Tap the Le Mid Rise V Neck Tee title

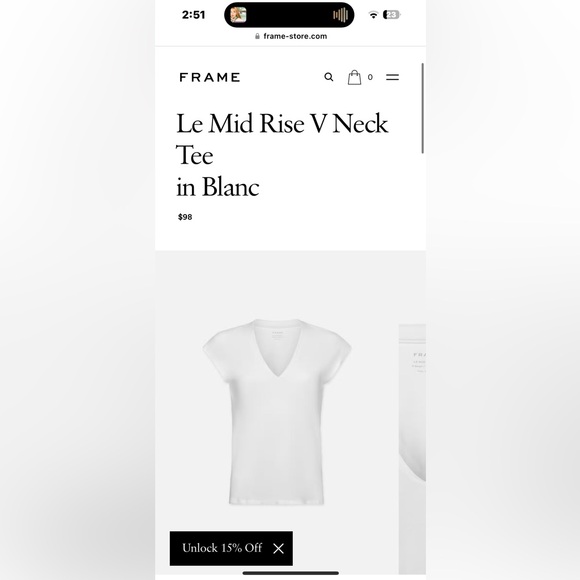(x=282, y=139)
